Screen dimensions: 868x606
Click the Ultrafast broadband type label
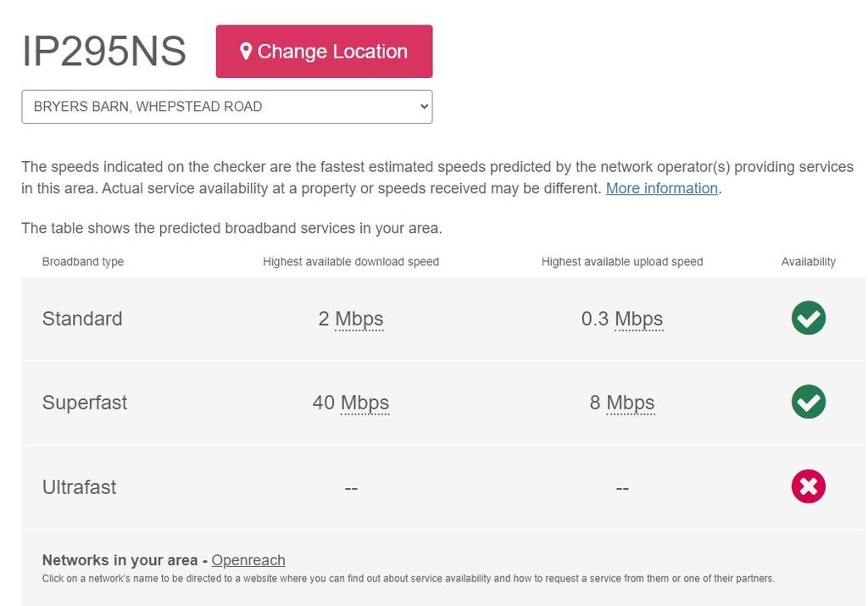click(80, 486)
